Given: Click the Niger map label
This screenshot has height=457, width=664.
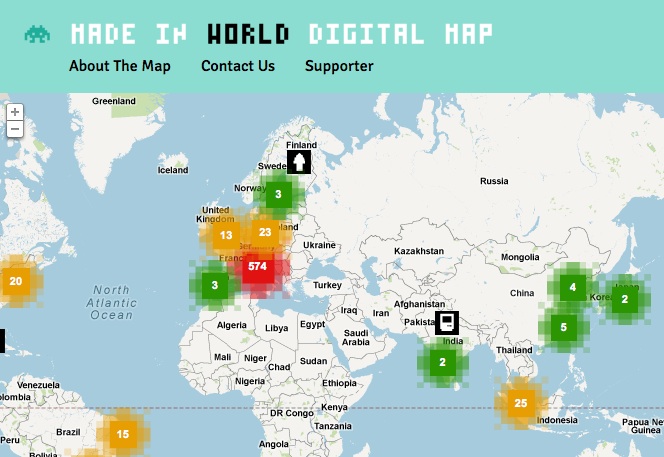Looking at the screenshot, I should coord(255,358).
